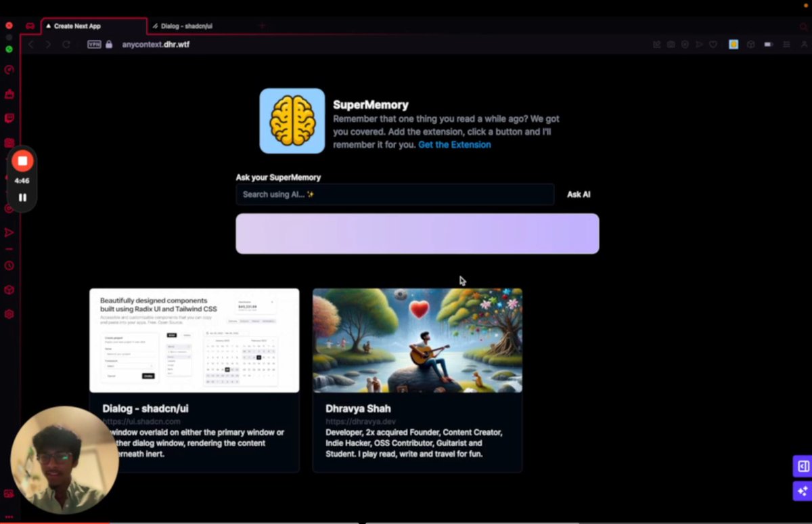Open the Twitch sidebar panel
Viewport: 812px width, 524px height.
tap(9, 118)
